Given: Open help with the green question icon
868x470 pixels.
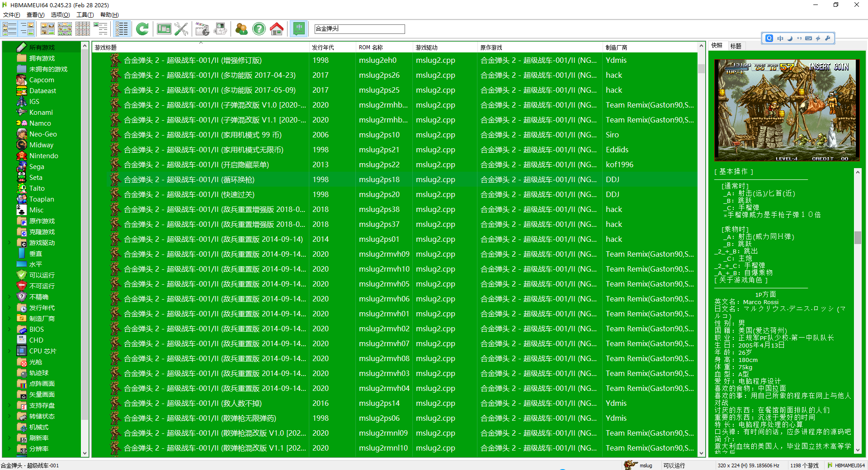Looking at the screenshot, I should [259, 28].
